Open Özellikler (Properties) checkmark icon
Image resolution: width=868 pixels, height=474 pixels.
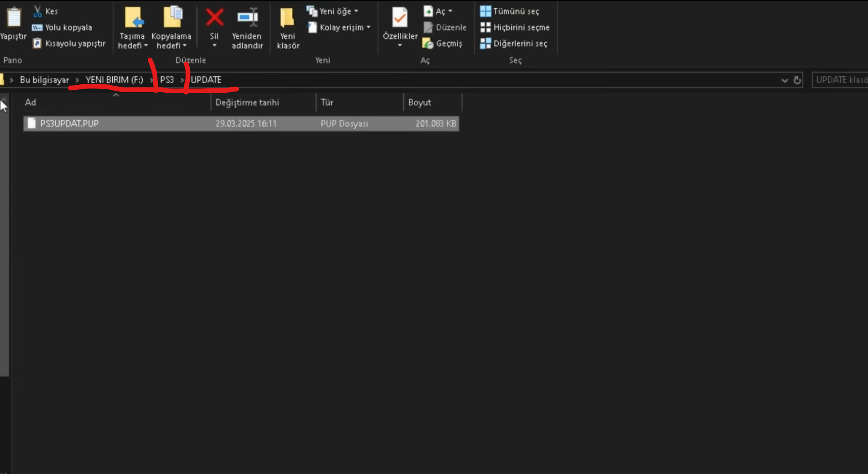coord(400,18)
